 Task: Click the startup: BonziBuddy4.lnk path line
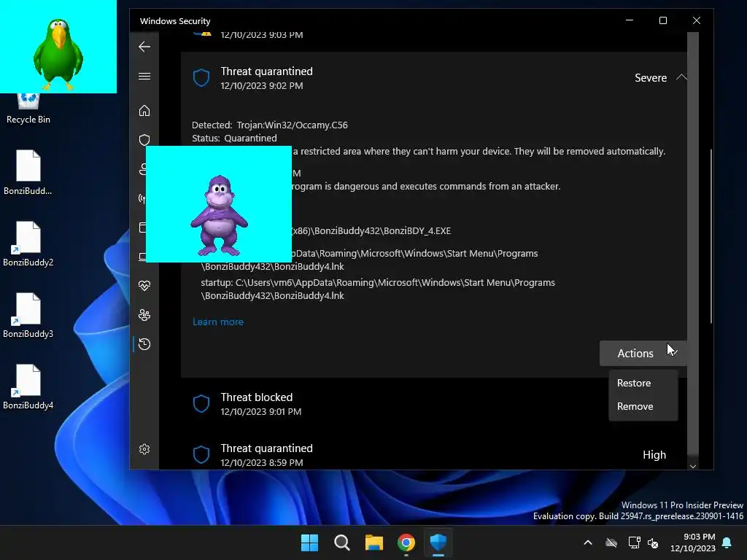point(378,289)
